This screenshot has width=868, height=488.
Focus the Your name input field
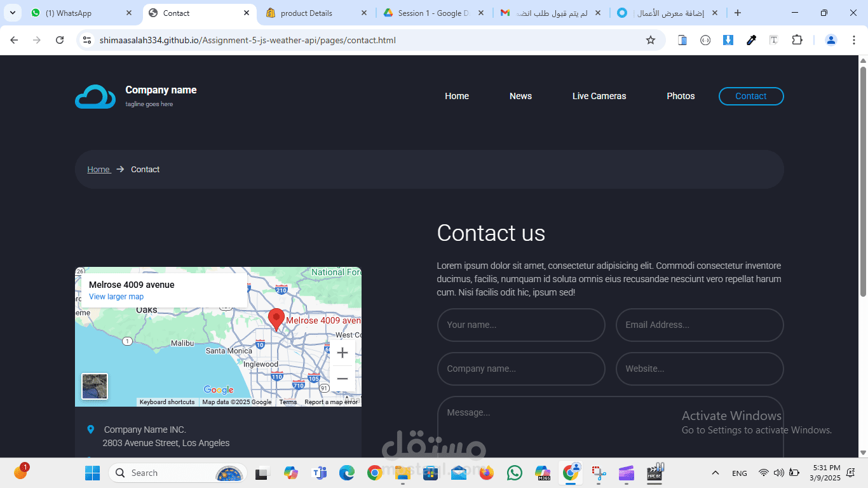[521, 325]
